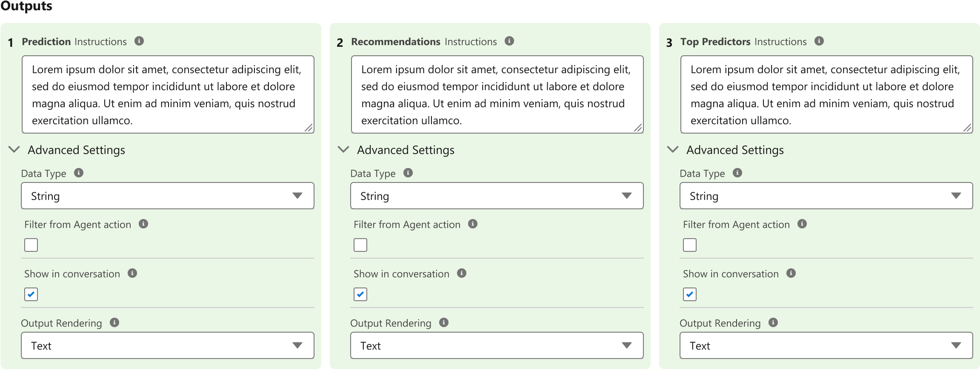Click Data Type info icon in Prediction card
980x370 pixels.
pyautogui.click(x=79, y=173)
